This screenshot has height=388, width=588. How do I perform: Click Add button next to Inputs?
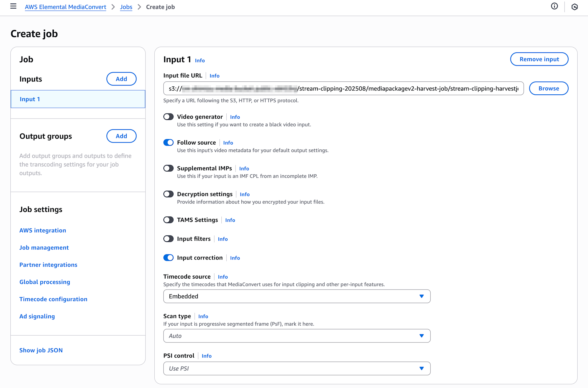coord(121,79)
